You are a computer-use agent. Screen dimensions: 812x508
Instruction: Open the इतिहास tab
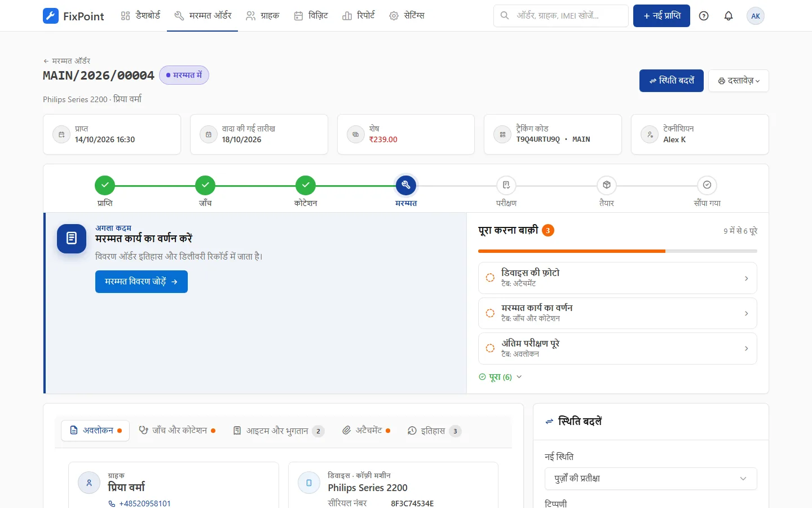(x=434, y=431)
